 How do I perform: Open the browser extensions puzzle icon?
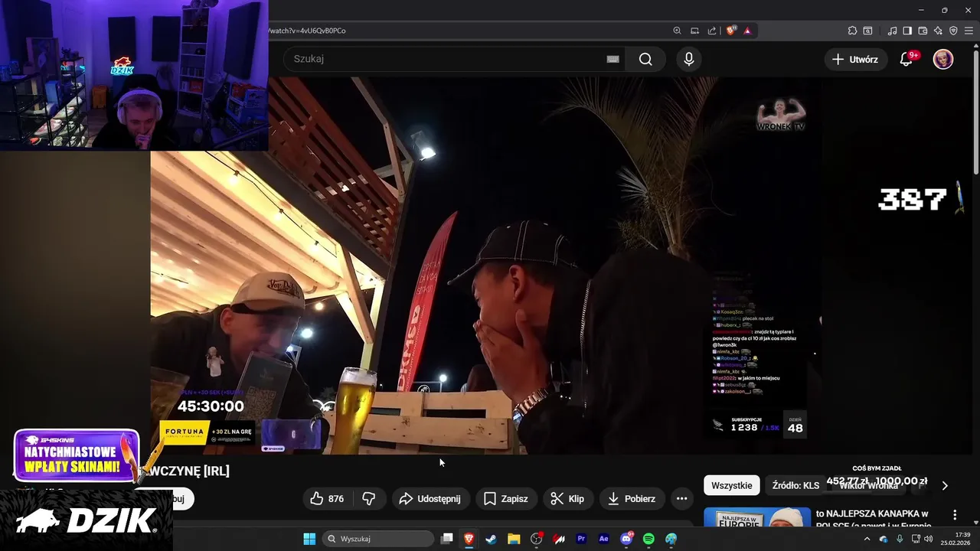[x=852, y=31]
